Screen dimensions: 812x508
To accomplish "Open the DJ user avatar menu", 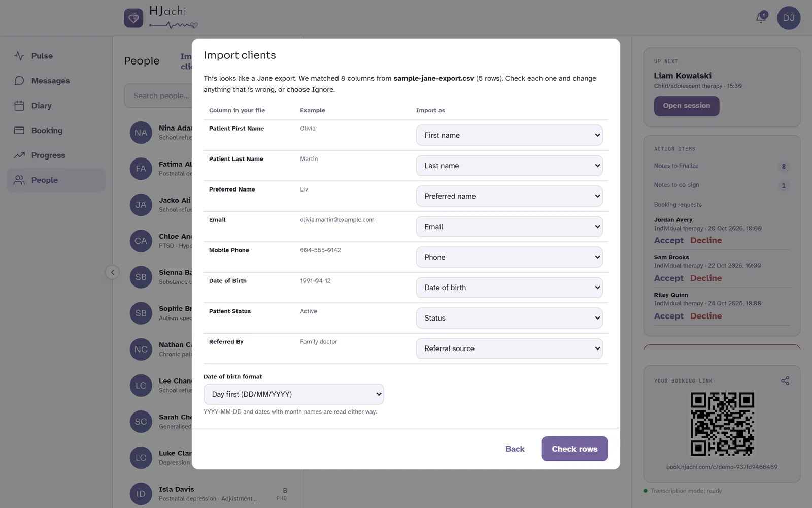I will tap(789, 18).
